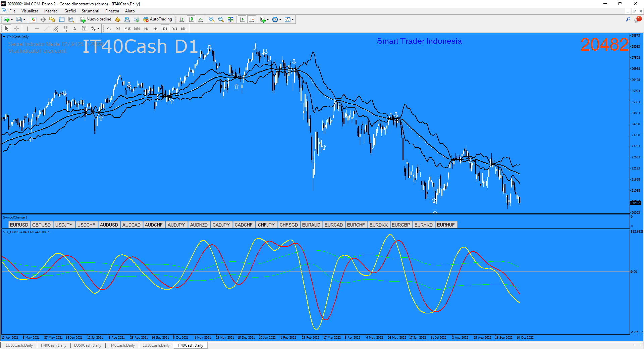The width and height of the screenshot is (644, 349).
Task: Select the trendline tool
Action: (x=47, y=29)
